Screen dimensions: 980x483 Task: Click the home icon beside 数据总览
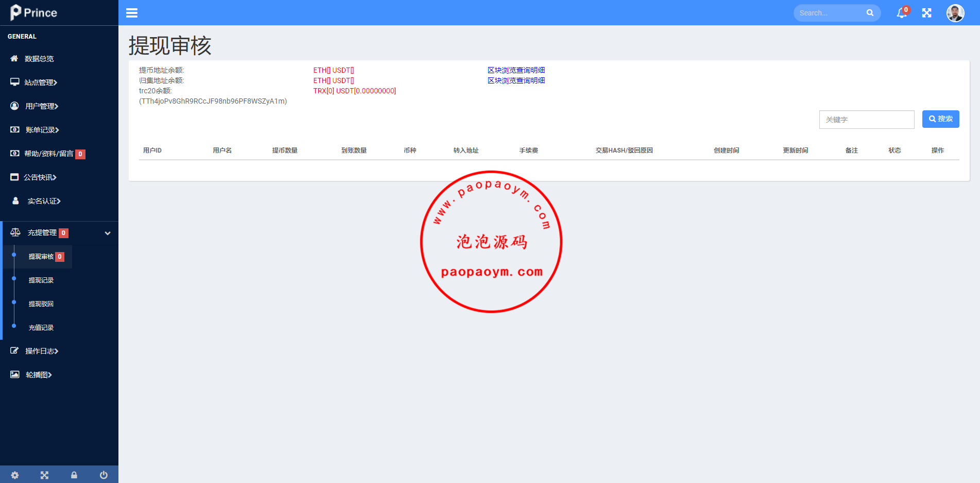(x=14, y=58)
